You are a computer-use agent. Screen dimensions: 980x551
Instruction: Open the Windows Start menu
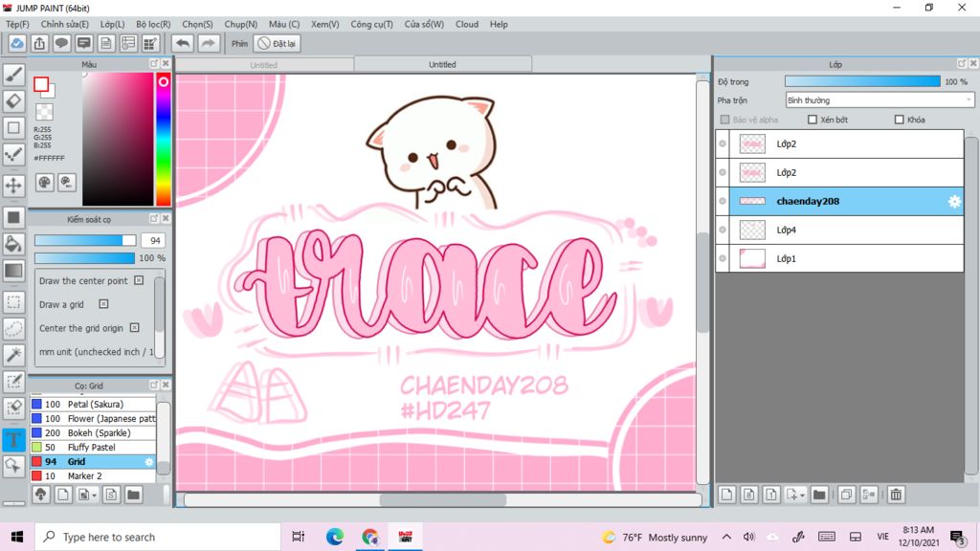click(x=17, y=537)
